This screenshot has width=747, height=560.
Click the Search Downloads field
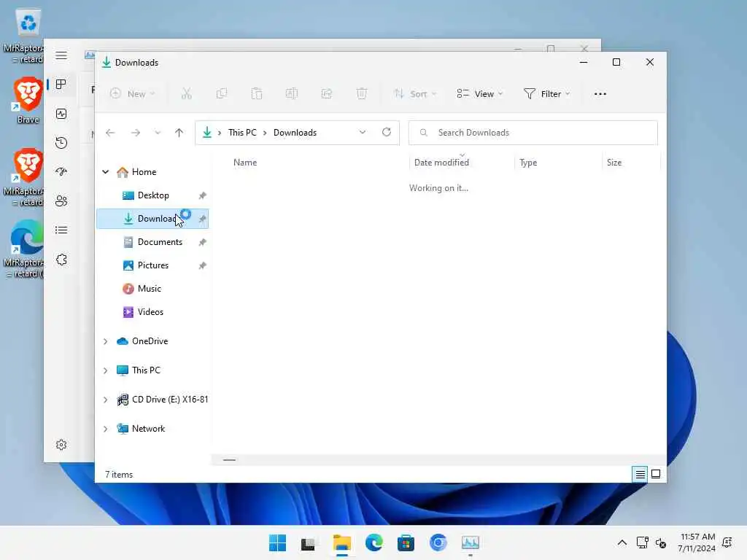[x=533, y=133]
